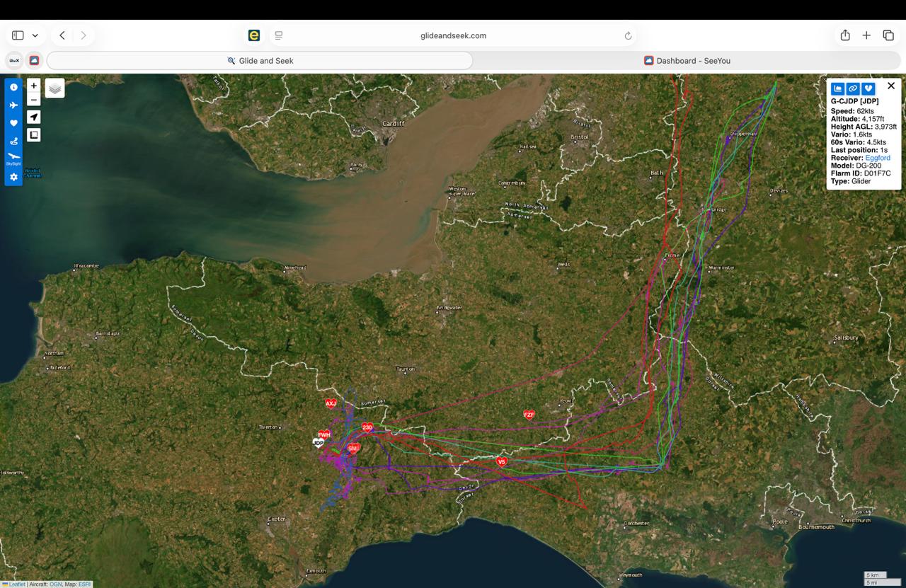Open the Share menu

coord(845,35)
